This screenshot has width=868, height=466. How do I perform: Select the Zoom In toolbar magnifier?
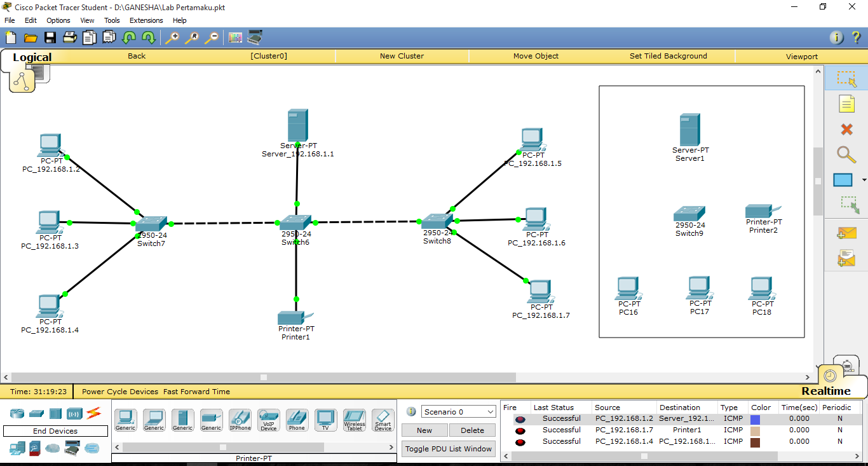coord(172,38)
